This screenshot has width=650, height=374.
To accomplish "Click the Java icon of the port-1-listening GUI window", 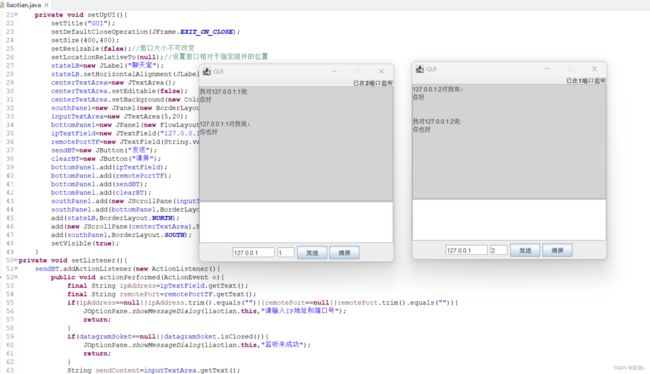I will [x=420, y=69].
